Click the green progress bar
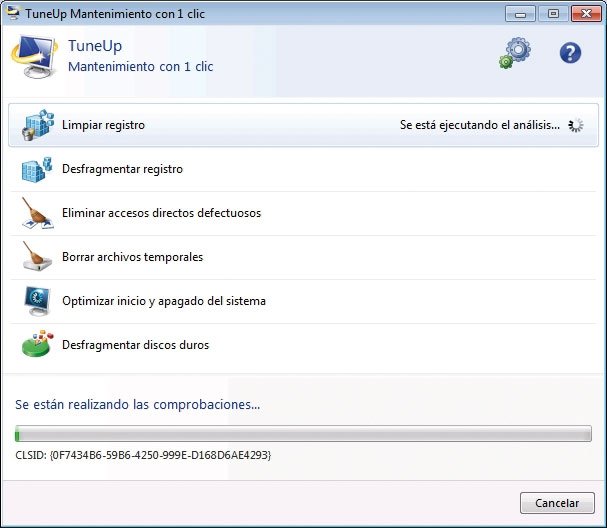 click(x=303, y=433)
